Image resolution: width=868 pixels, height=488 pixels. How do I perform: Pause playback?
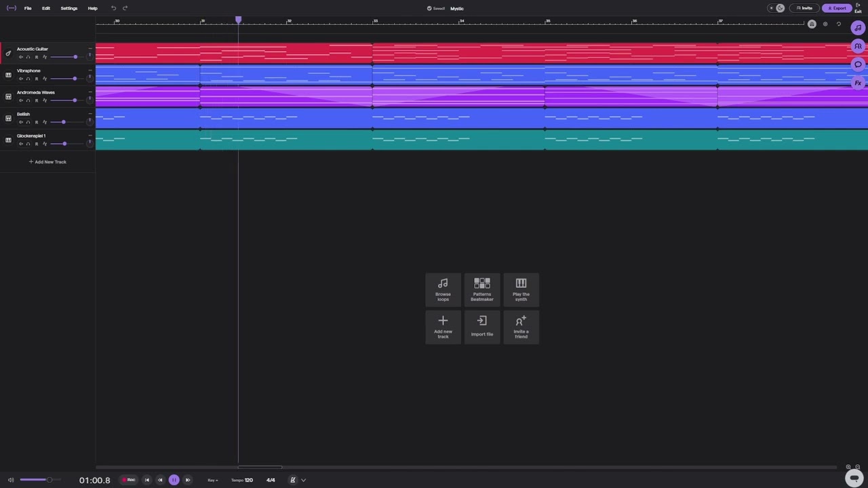pyautogui.click(x=174, y=480)
